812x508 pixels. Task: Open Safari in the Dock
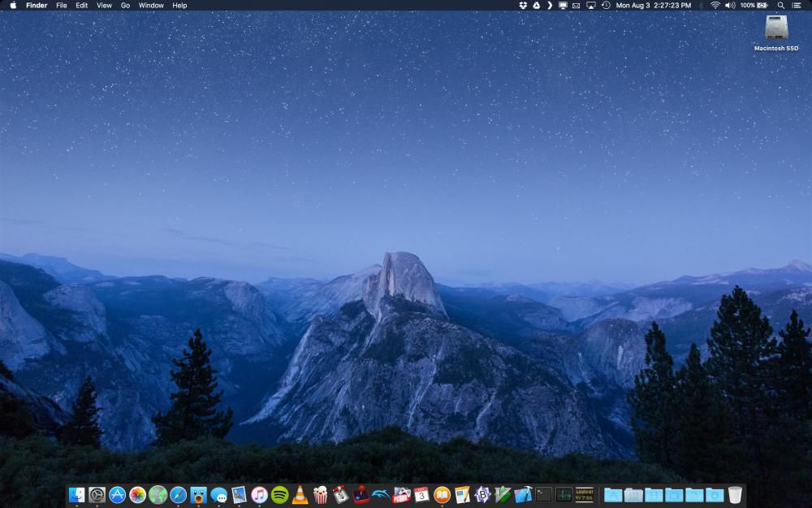coord(178,495)
